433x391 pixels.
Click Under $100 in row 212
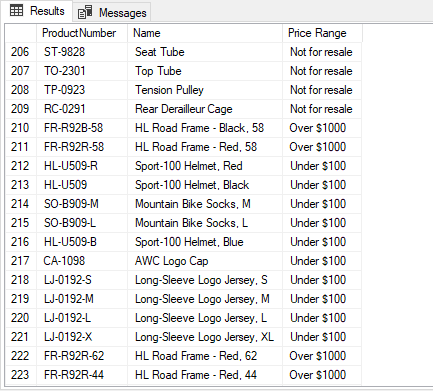(322, 166)
